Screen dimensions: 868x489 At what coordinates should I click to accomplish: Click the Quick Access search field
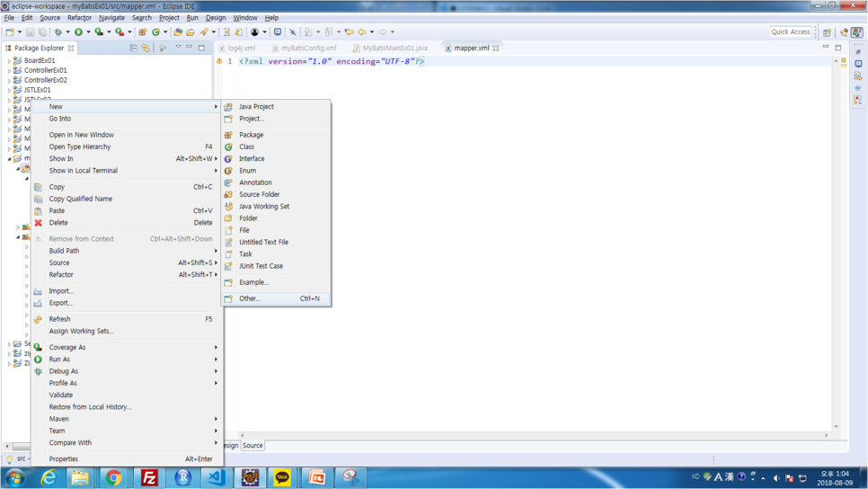[791, 32]
